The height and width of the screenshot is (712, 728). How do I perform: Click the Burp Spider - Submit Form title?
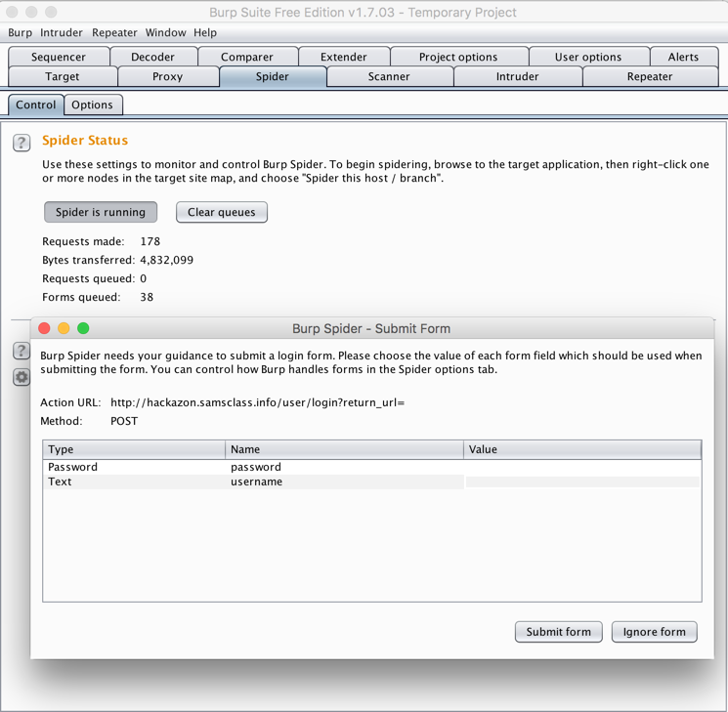(x=371, y=328)
